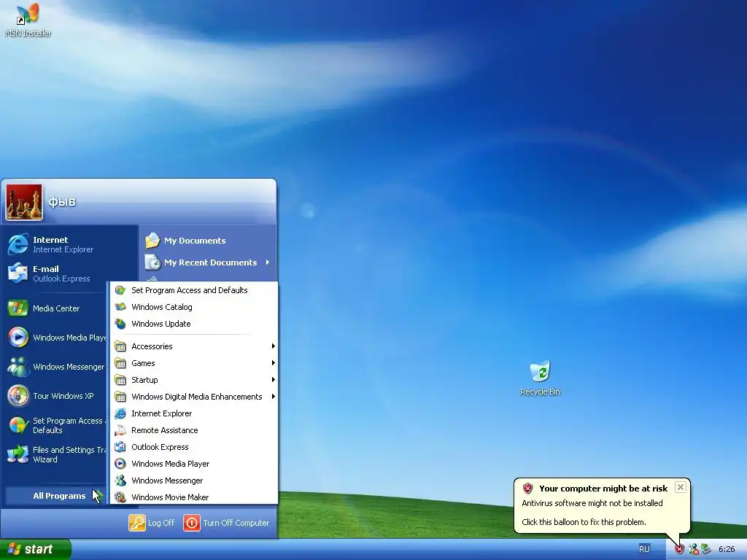
Task: Click Turn Off Computer button
Action: point(227,523)
